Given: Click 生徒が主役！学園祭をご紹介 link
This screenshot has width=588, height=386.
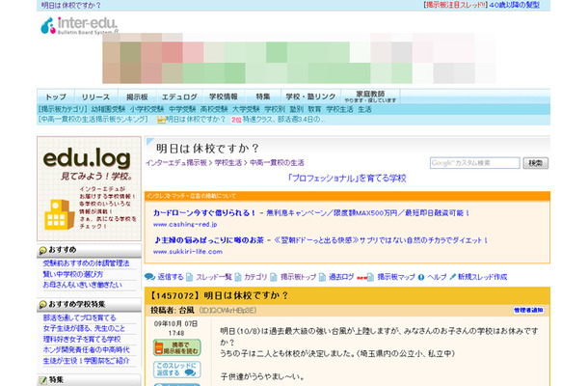Looking at the screenshot, I should coord(86,361).
